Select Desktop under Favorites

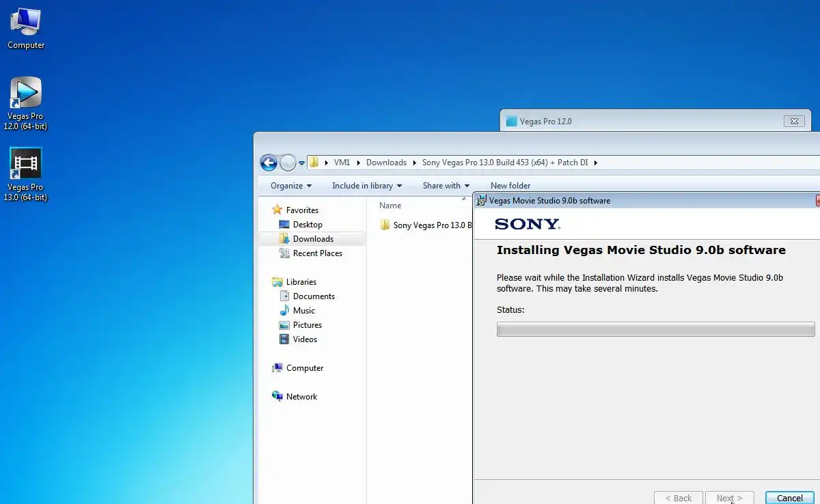click(301, 225)
